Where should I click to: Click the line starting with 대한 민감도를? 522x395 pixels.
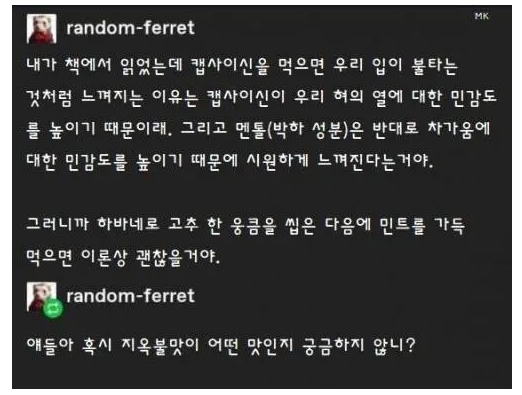pyautogui.click(x=230, y=161)
